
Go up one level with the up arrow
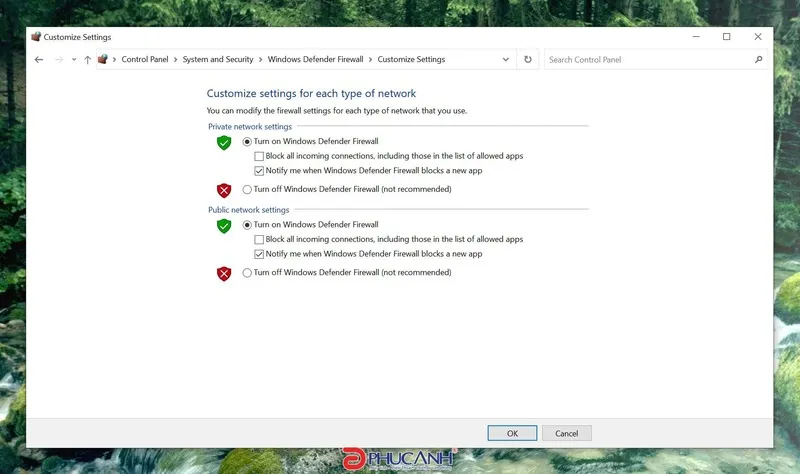(x=87, y=60)
